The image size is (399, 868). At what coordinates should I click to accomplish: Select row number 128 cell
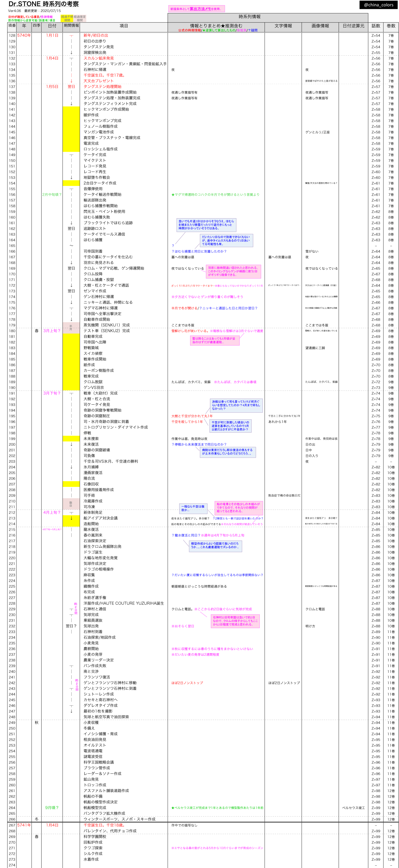coord(12,36)
